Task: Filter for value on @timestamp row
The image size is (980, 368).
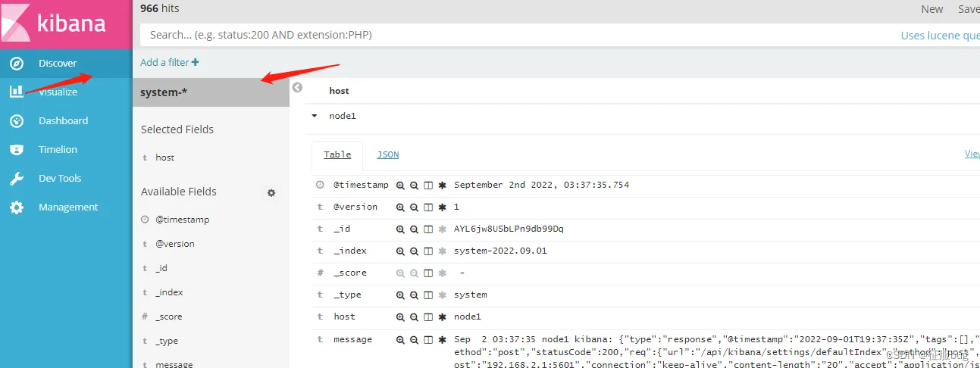Action: 400,185
